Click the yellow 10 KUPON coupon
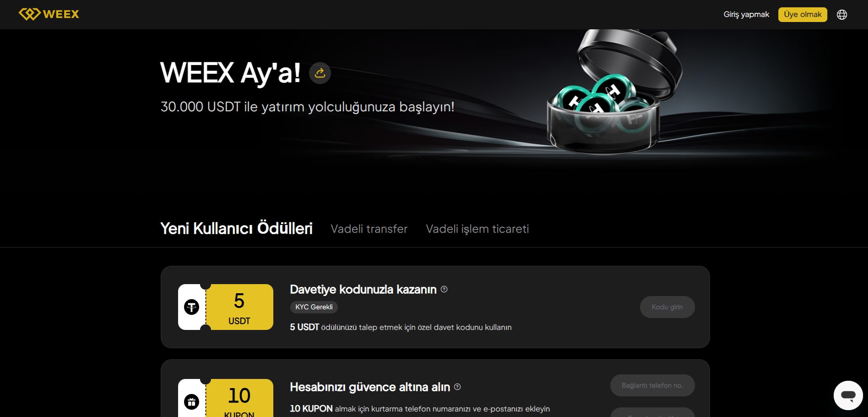 pos(239,398)
